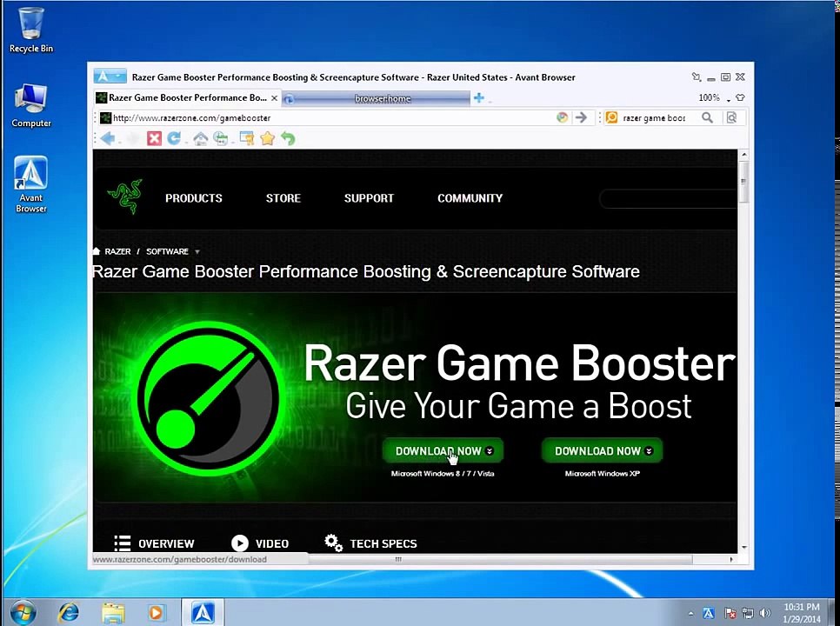Switch to the browser:home tab
840x626 pixels.
tap(376, 98)
